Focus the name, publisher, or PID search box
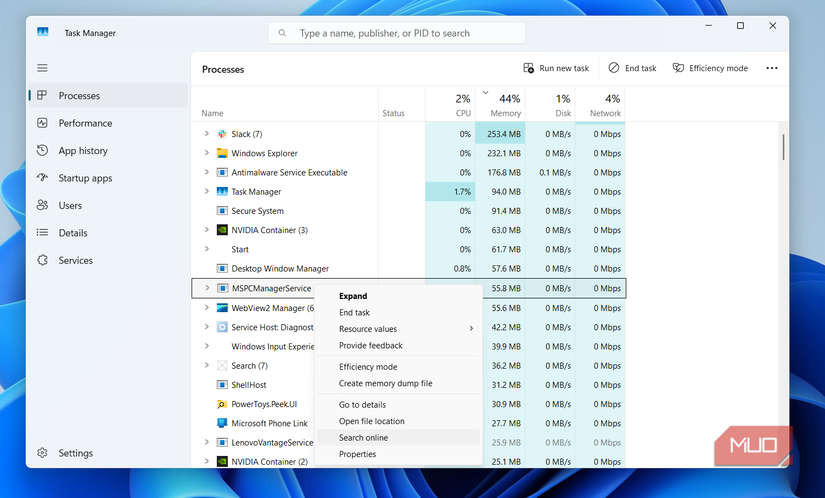Viewport: 825px width, 498px height. [x=397, y=33]
